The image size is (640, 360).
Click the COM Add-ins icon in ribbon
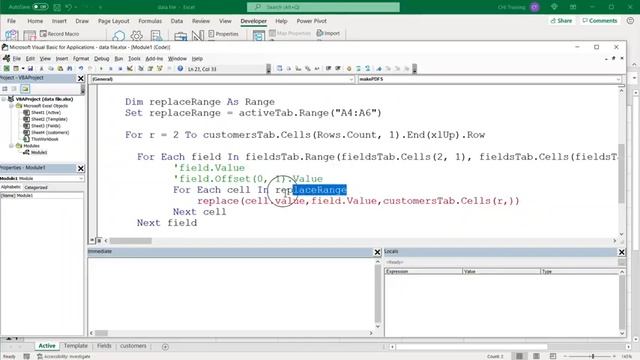[156, 36]
